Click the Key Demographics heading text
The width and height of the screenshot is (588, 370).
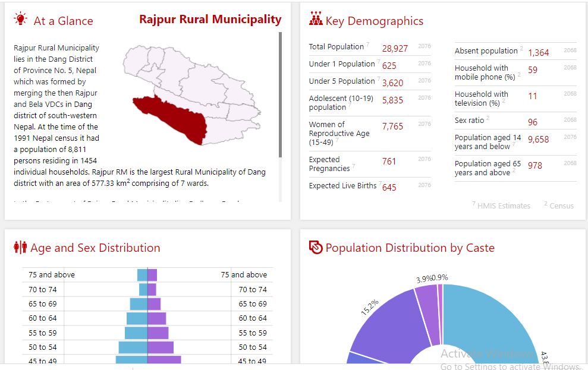tap(374, 21)
